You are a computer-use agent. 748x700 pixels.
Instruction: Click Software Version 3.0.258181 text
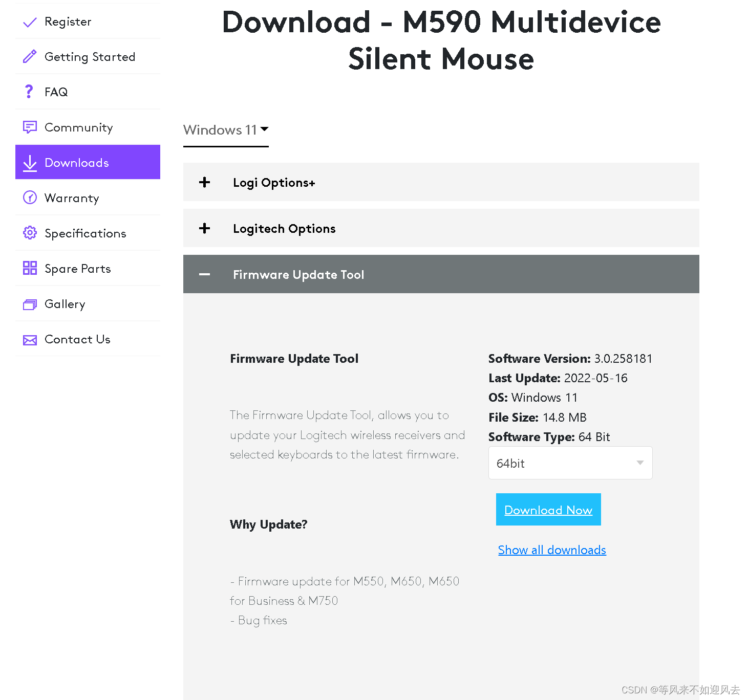[x=570, y=359]
